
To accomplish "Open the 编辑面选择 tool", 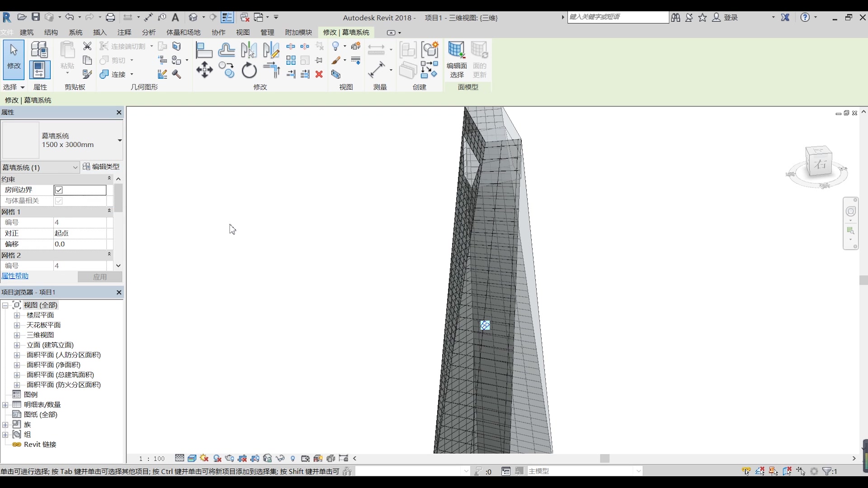I will point(457,60).
